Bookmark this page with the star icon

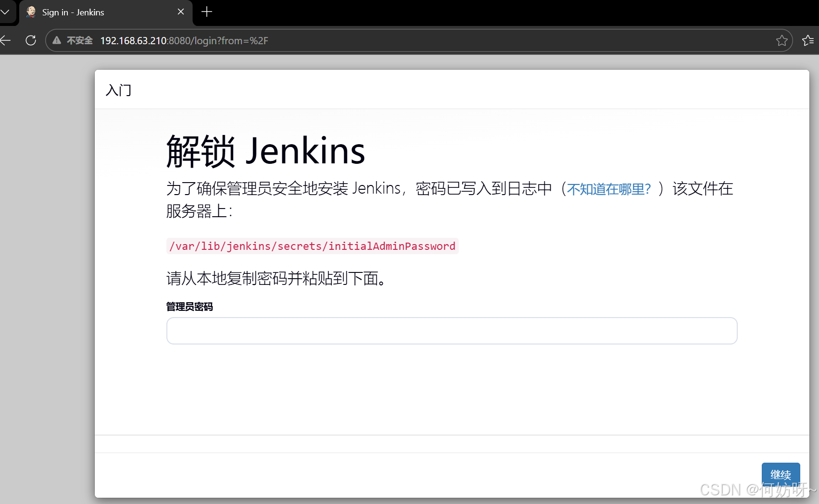coord(782,40)
